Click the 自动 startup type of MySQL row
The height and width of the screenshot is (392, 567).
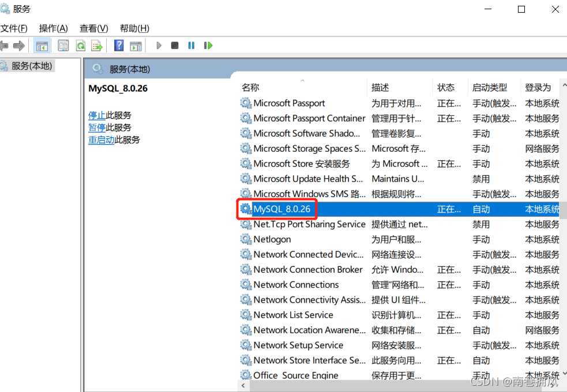pyautogui.click(x=481, y=209)
